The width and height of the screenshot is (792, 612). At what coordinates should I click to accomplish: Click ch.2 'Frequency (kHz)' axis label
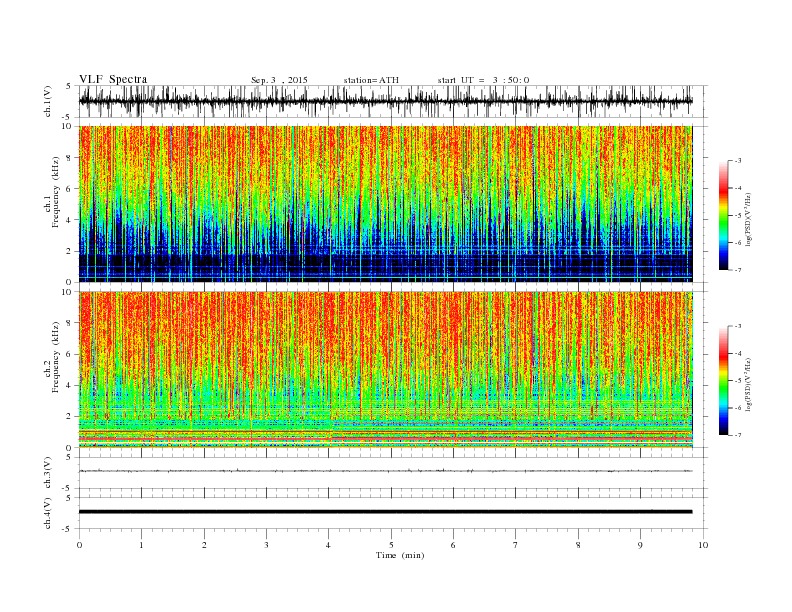56,356
